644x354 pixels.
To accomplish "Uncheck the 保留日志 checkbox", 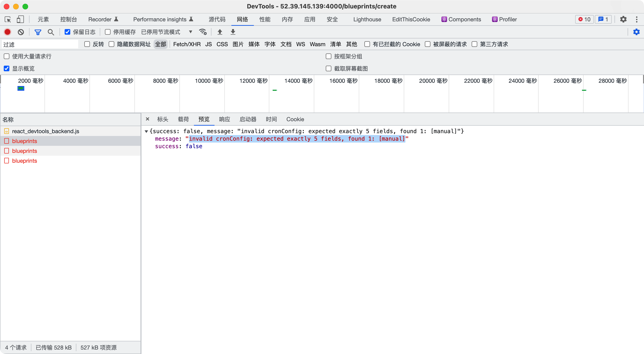I will click(x=67, y=32).
